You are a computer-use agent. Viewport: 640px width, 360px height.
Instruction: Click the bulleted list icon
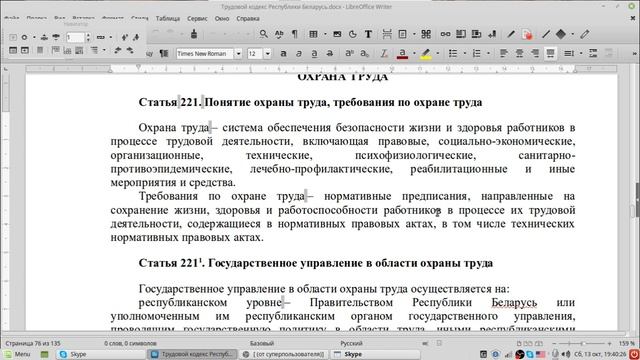coord(453,53)
